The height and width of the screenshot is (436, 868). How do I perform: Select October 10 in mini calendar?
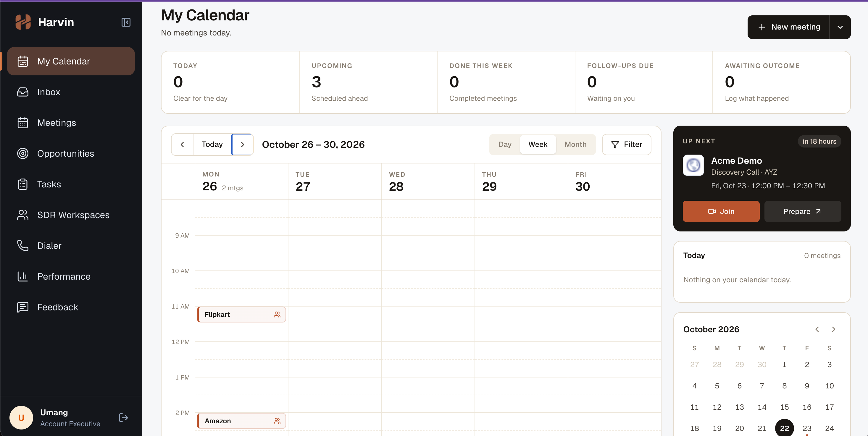click(x=830, y=386)
